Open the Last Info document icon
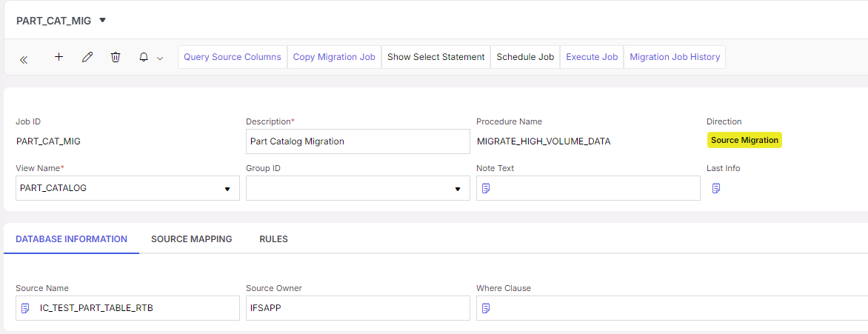The image size is (868, 334). coord(715,188)
